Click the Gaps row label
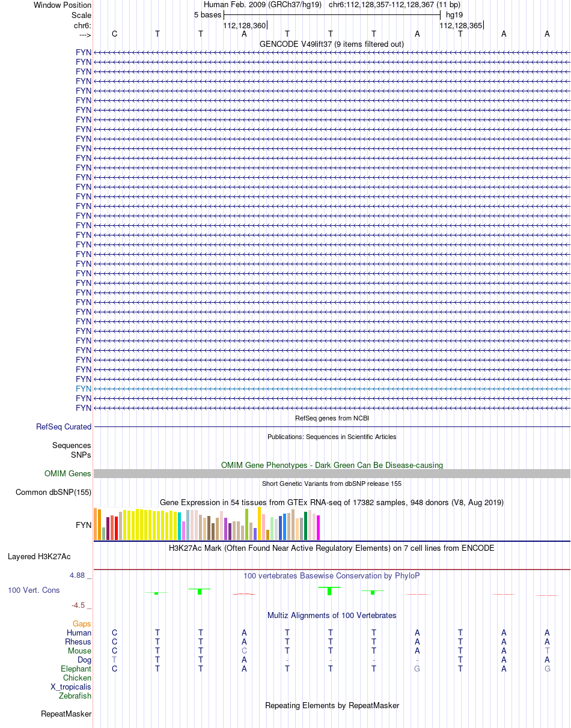571x728 pixels. point(82,624)
